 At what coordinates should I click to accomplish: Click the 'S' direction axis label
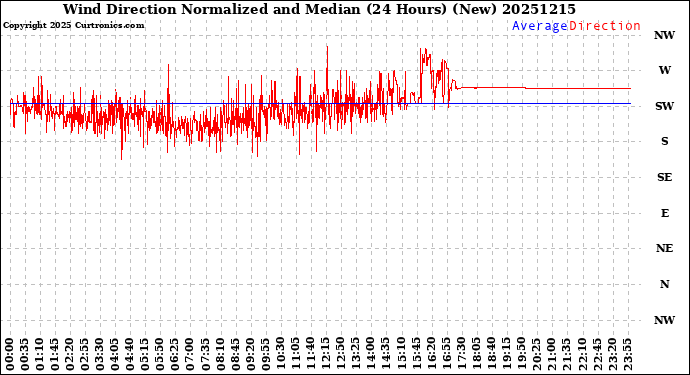click(x=664, y=141)
